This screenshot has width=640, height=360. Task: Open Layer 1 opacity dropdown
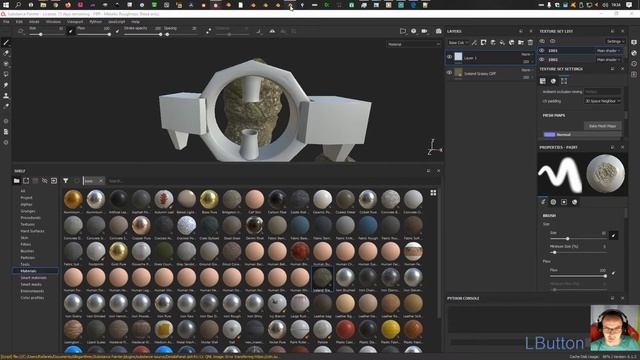click(x=527, y=62)
